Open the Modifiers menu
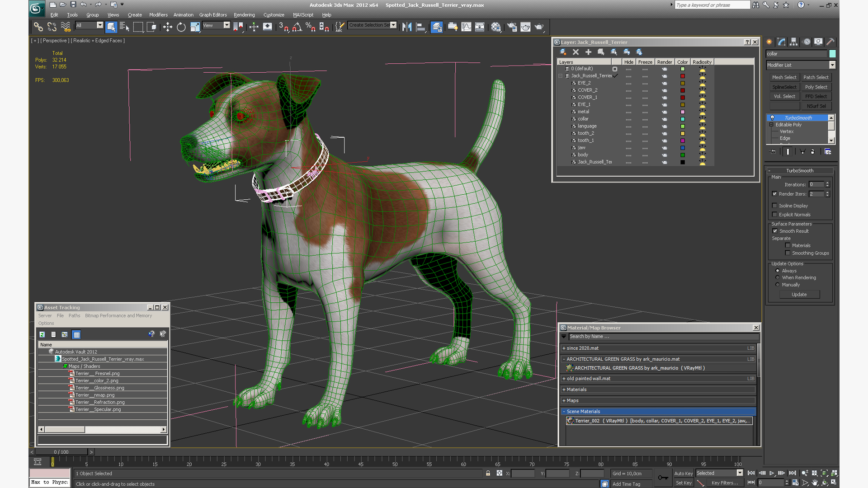This screenshot has height=488, width=868. 158,15
